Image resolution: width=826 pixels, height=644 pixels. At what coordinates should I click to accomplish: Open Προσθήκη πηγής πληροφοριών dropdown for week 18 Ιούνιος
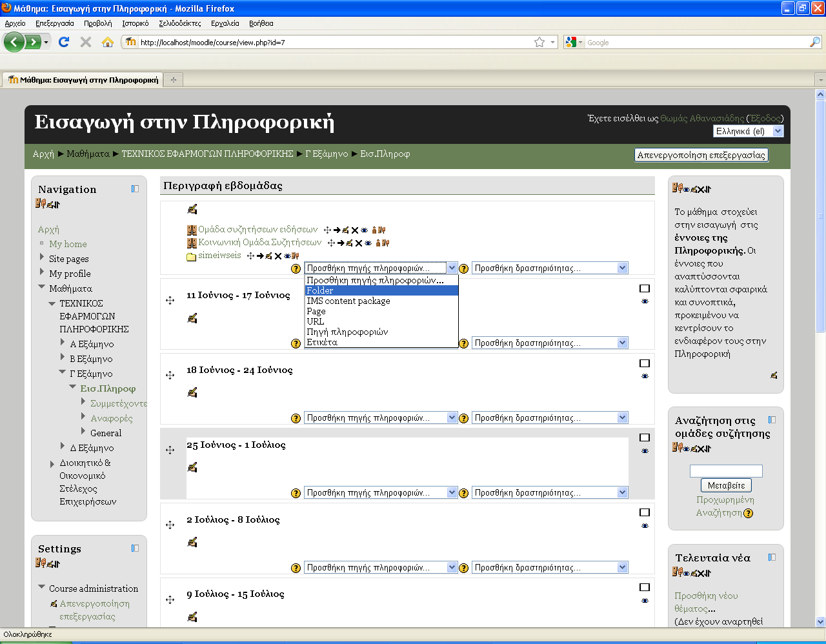(381, 418)
